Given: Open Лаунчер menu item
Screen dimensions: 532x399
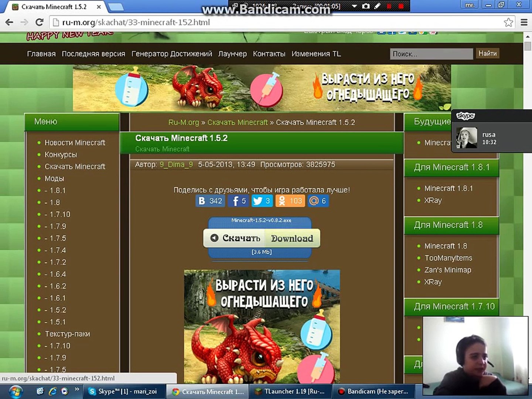Looking at the screenshot, I should pos(232,54).
